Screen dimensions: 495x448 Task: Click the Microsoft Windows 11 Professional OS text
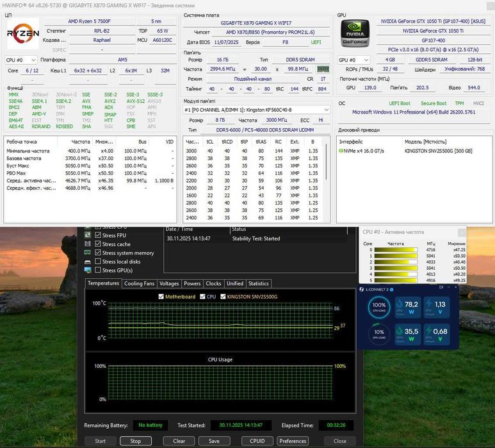[x=414, y=112]
